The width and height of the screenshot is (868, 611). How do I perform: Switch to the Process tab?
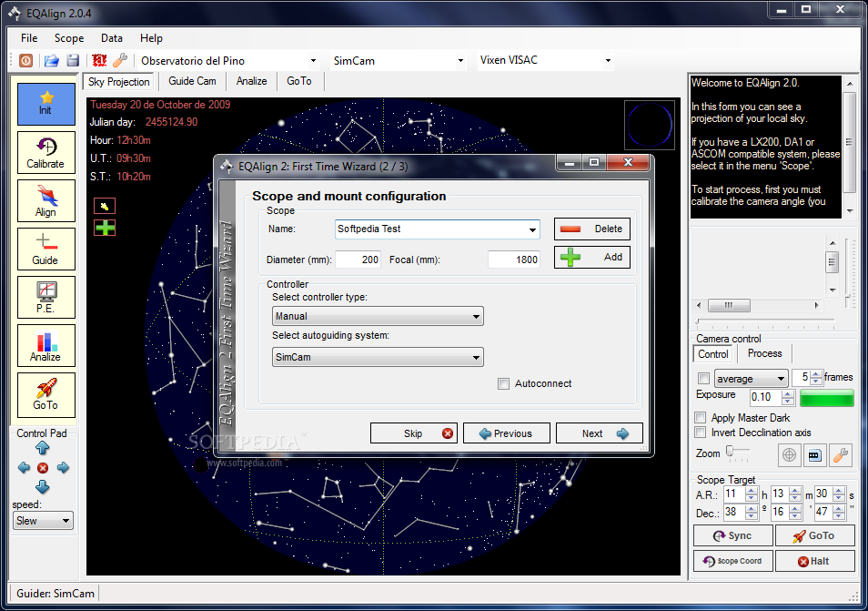(x=764, y=353)
